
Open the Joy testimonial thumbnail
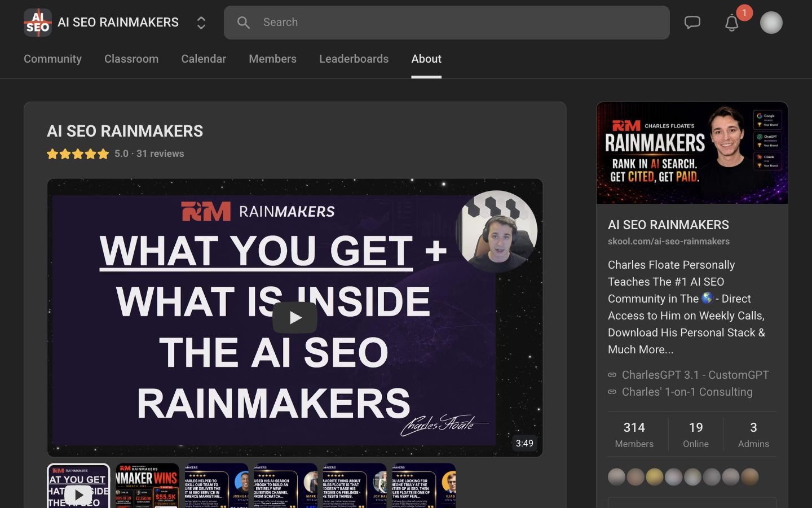tap(355, 486)
